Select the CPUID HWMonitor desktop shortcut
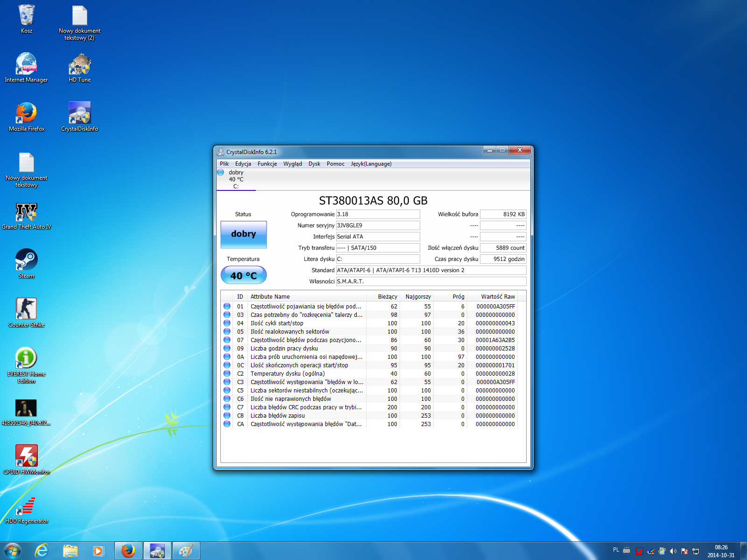Viewport: 747px width, 560px height. pos(27,460)
